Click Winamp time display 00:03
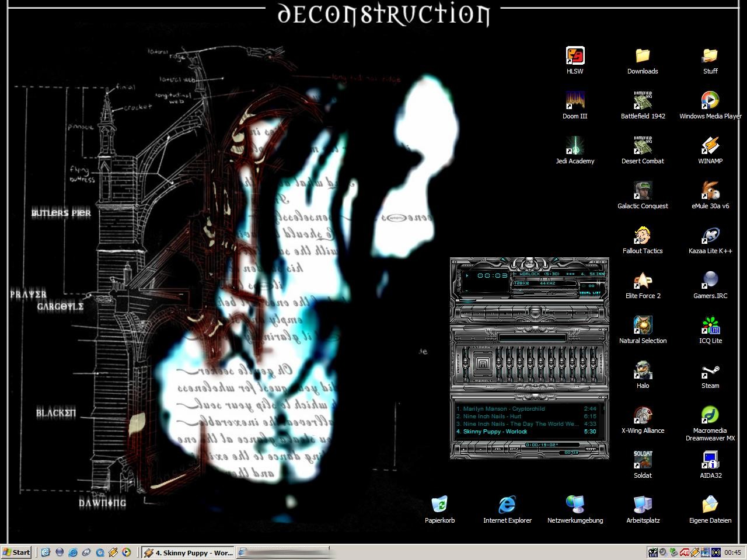Screen dimensions: 747x560 click(x=492, y=275)
